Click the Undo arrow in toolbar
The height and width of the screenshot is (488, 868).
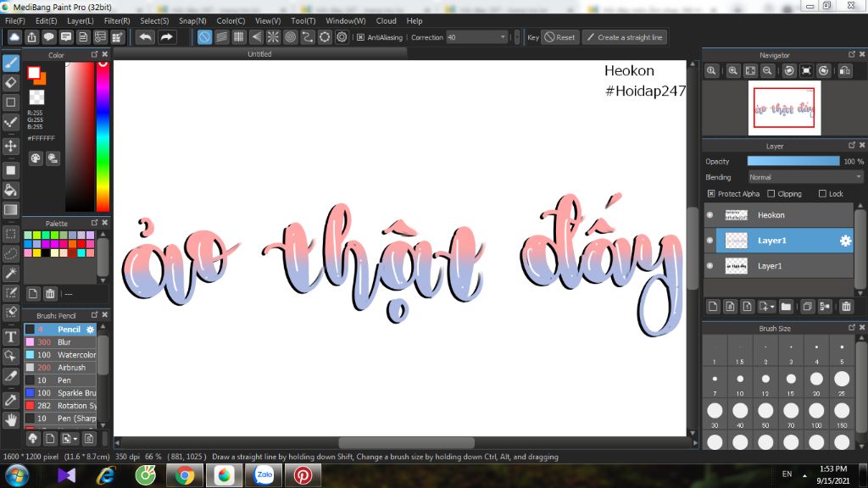146,37
